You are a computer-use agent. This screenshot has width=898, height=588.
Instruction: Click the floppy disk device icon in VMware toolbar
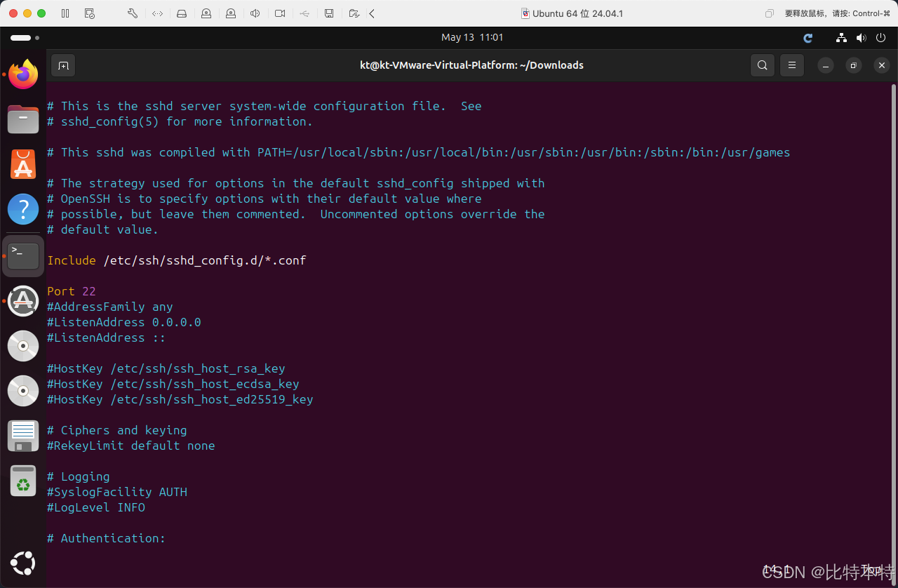tap(329, 13)
